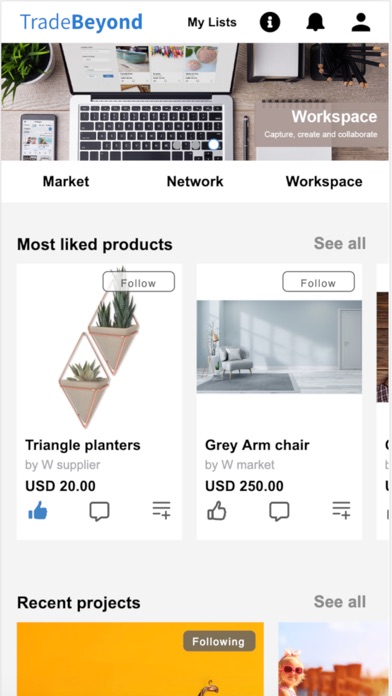Open My Lists in the header
Image resolution: width=392 pixels, height=696 pixels.
(x=212, y=22)
